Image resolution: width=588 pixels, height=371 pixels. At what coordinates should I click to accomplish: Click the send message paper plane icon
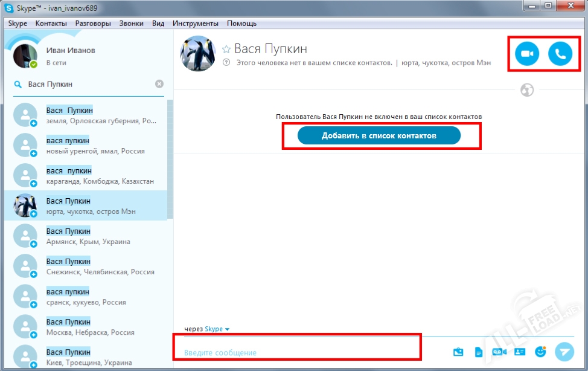(x=564, y=352)
